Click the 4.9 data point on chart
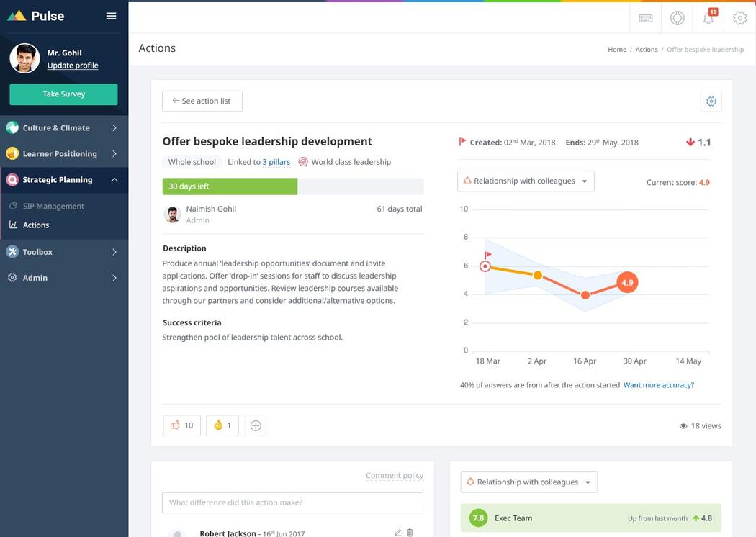 [627, 283]
